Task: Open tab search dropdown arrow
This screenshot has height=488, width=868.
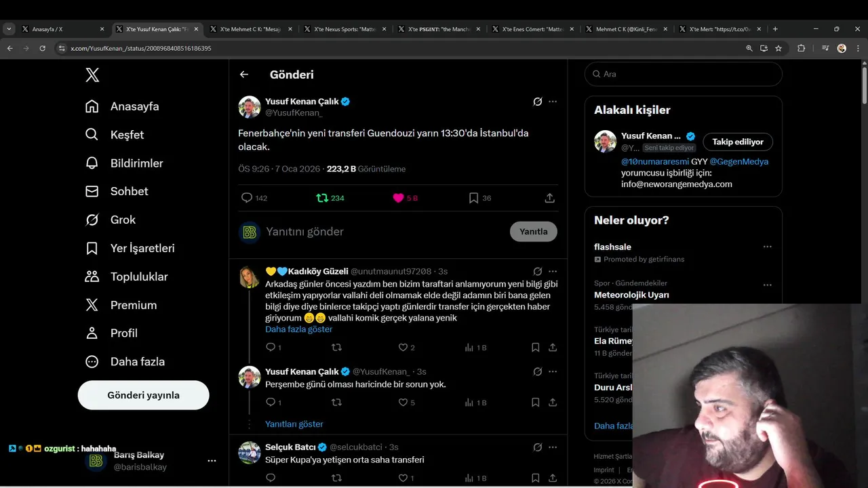Action: [9, 29]
